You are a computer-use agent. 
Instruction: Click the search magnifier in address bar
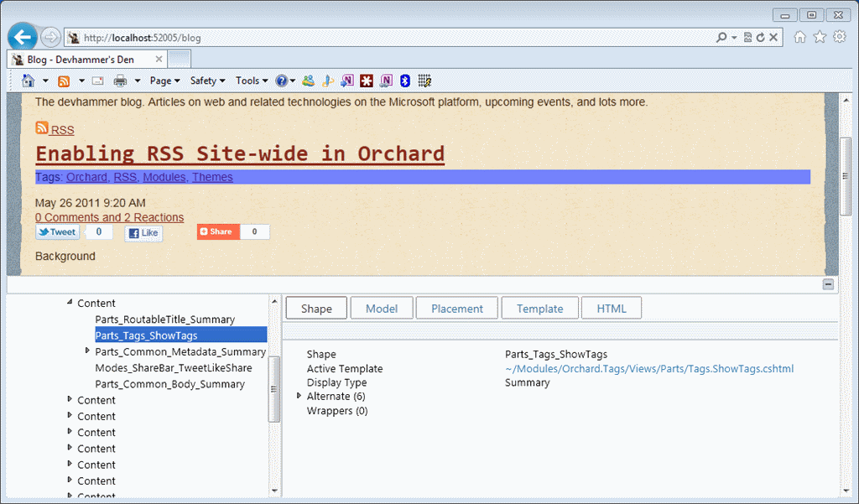(721, 37)
